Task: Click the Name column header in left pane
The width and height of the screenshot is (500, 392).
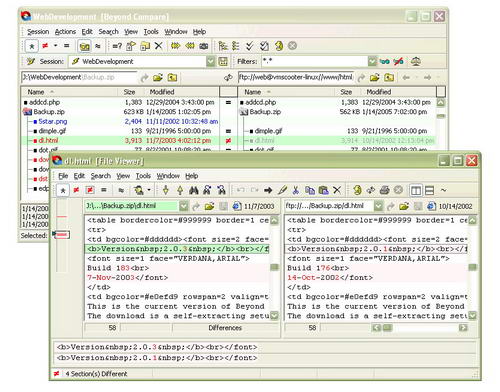Action: click(x=36, y=92)
